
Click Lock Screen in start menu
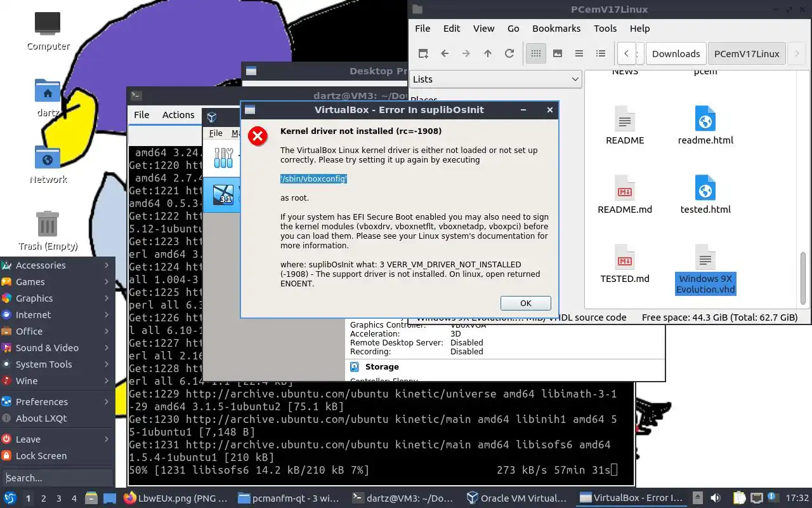coord(57,456)
